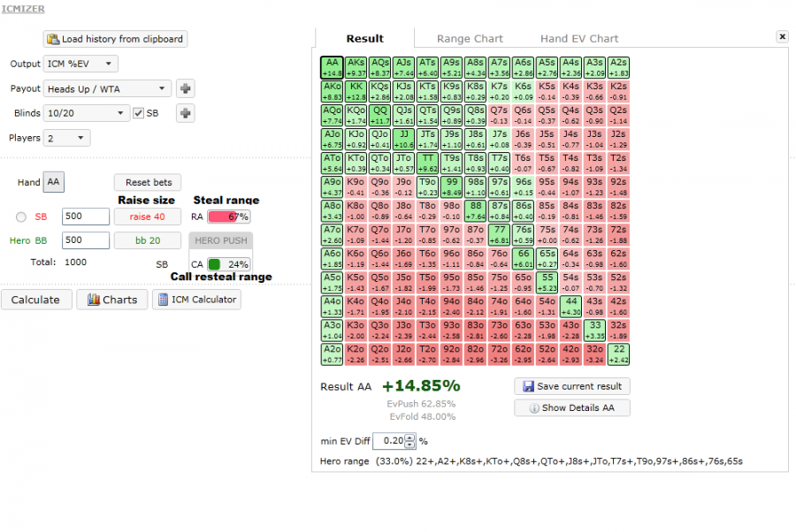The image size is (796, 532).
Task: Expand the Output ICM %EV dropdown
Action: pos(80,64)
